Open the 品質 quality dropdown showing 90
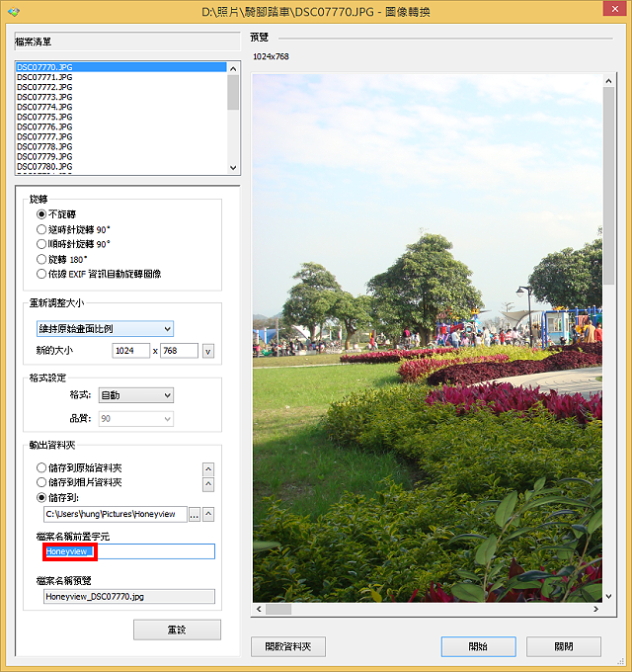The width and height of the screenshot is (632, 672). (135, 419)
